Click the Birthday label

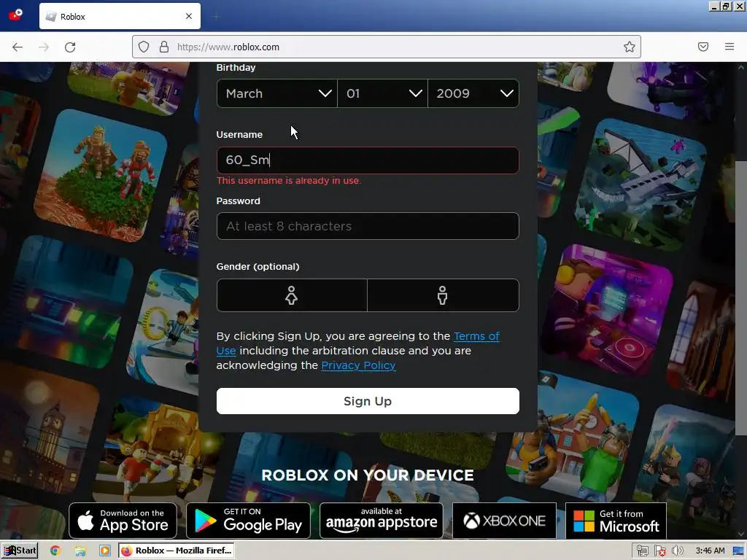click(x=236, y=68)
